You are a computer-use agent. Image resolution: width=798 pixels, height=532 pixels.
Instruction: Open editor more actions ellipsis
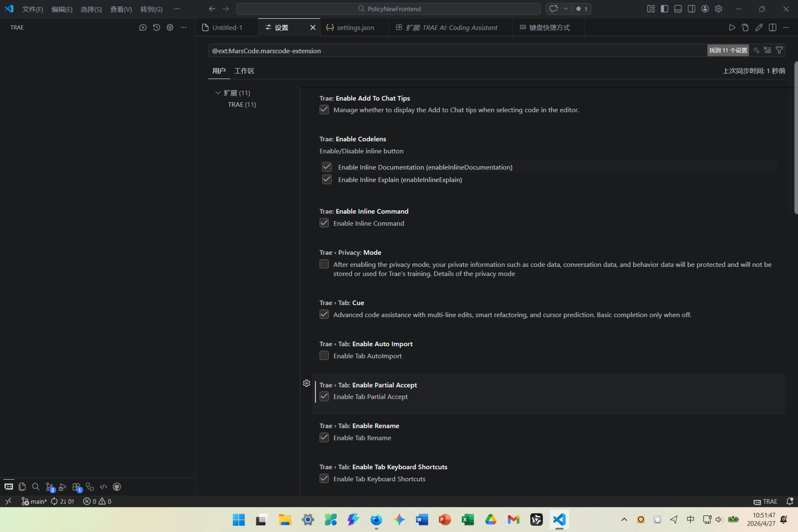(x=786, y=27)
